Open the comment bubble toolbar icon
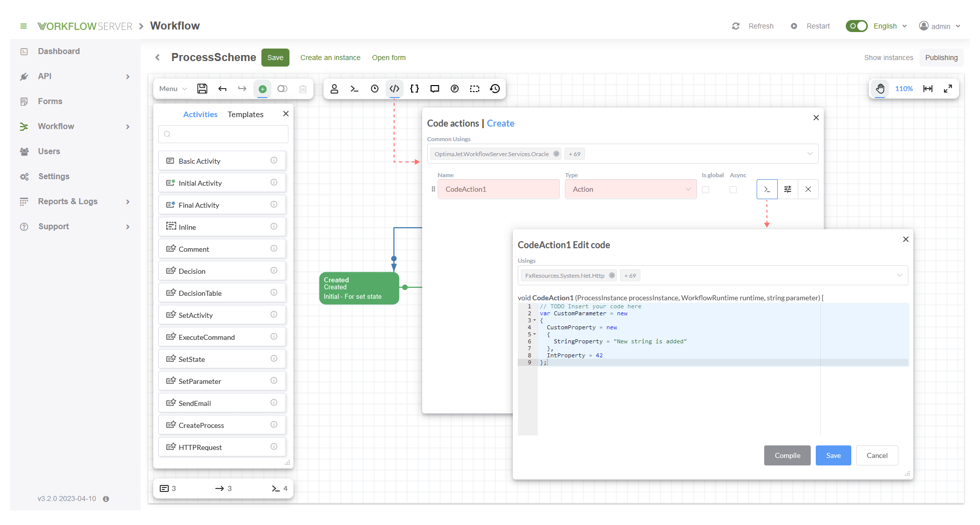This screenshot has height=525, width=980. click(435, 89)
